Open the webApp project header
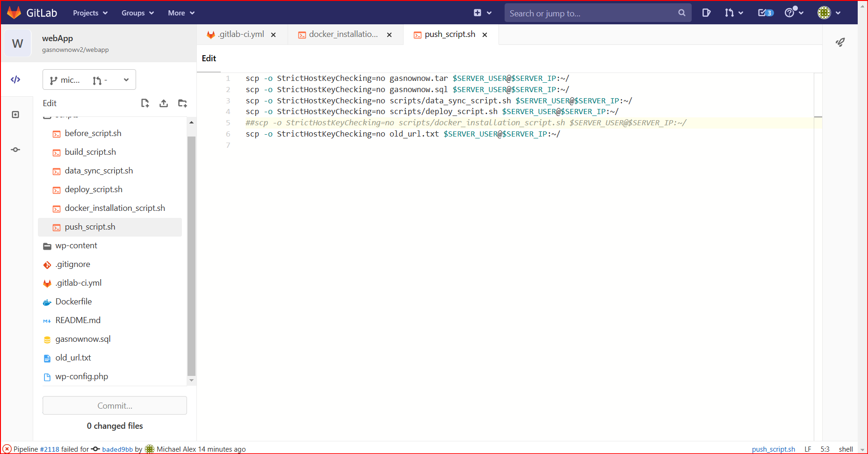The image size is (868, 454). click(x=98, y=43)
